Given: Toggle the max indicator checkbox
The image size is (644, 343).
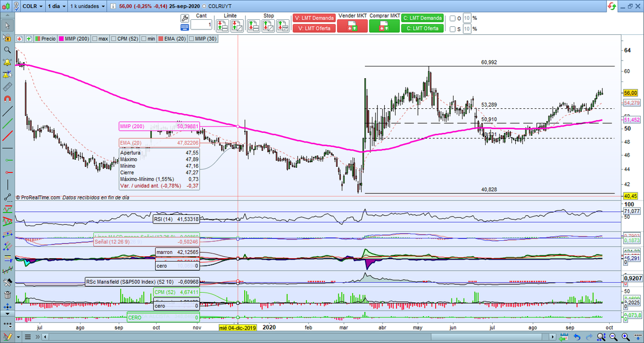Looking at the screenshot, I should (94, 39).
